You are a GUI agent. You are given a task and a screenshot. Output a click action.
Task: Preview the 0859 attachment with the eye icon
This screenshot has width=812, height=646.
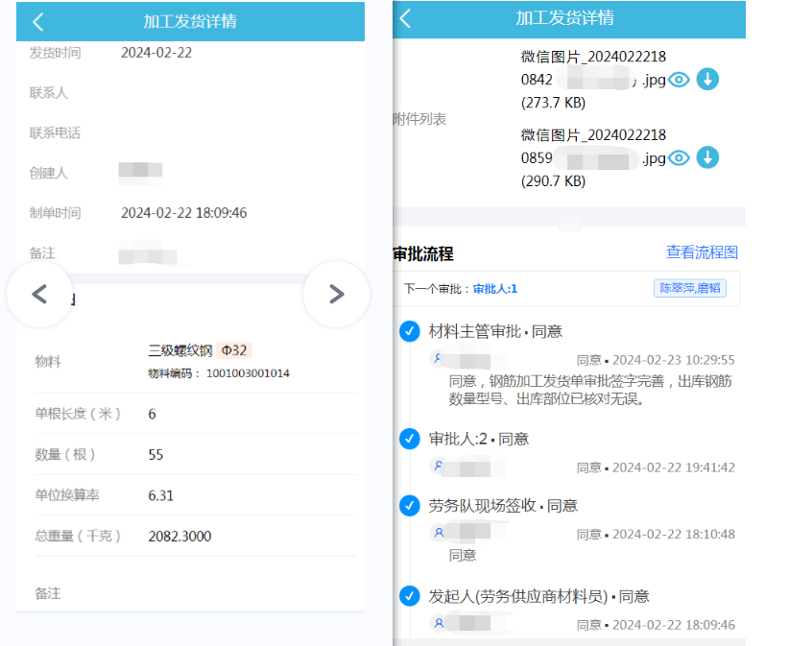pyautogui.click(x=680, y=157)
